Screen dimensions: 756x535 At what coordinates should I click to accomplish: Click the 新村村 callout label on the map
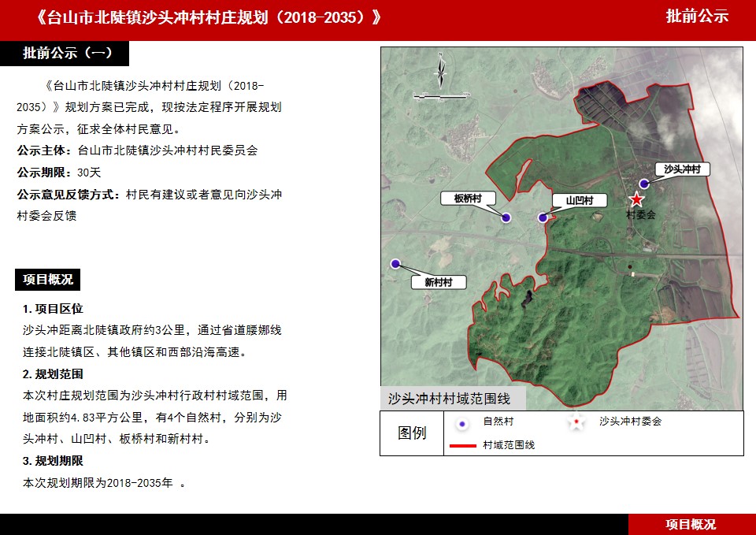[x=439, y=282]
